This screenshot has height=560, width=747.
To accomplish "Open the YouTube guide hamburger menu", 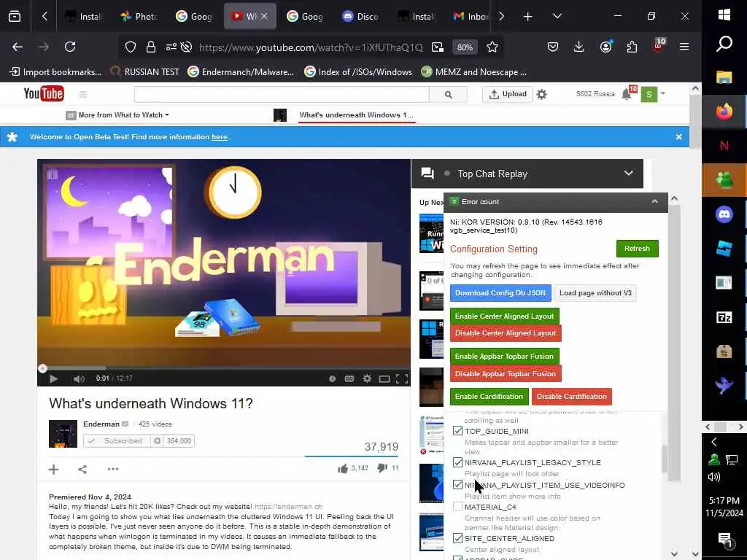I will click(83, 94).
